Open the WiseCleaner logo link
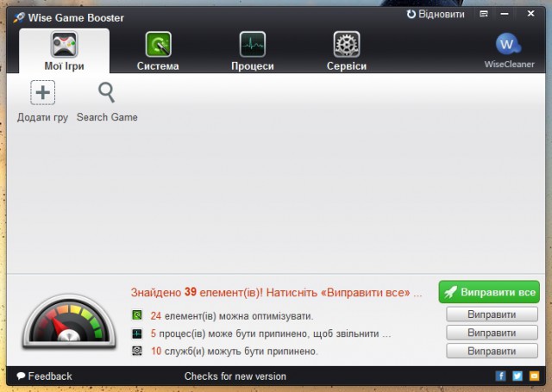The height and width of the screenshot is (392, 552). [x=509, y=50]
